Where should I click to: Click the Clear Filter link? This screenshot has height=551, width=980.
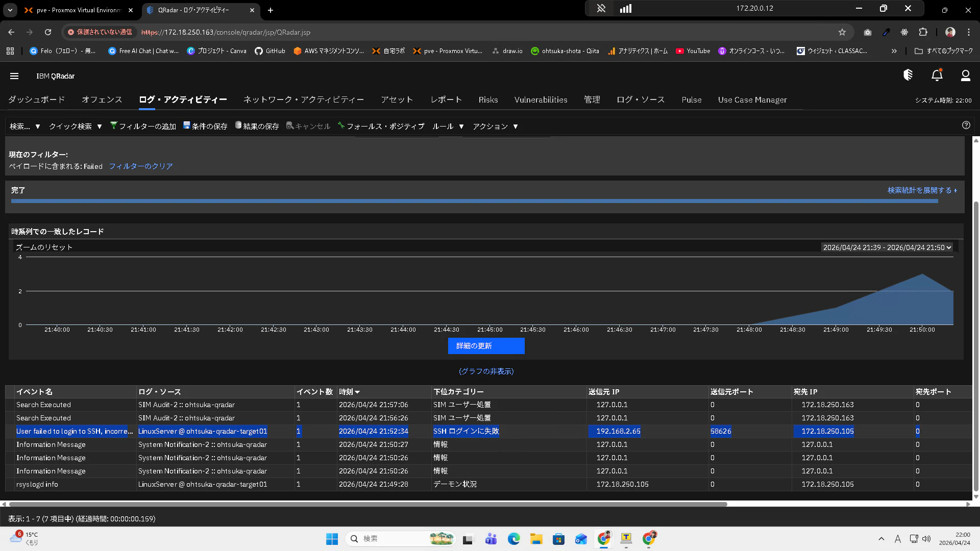(140, 166)
